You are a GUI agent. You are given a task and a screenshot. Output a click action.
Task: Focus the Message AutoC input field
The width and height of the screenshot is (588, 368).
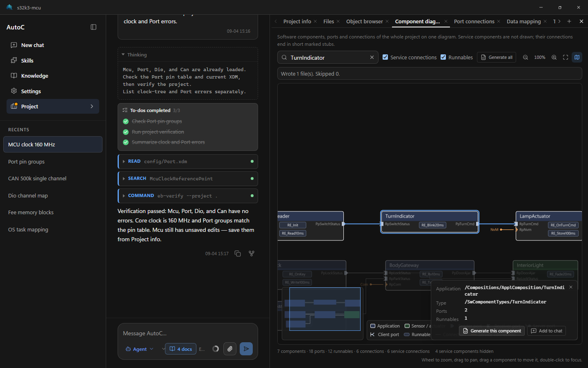pos(188,333)
